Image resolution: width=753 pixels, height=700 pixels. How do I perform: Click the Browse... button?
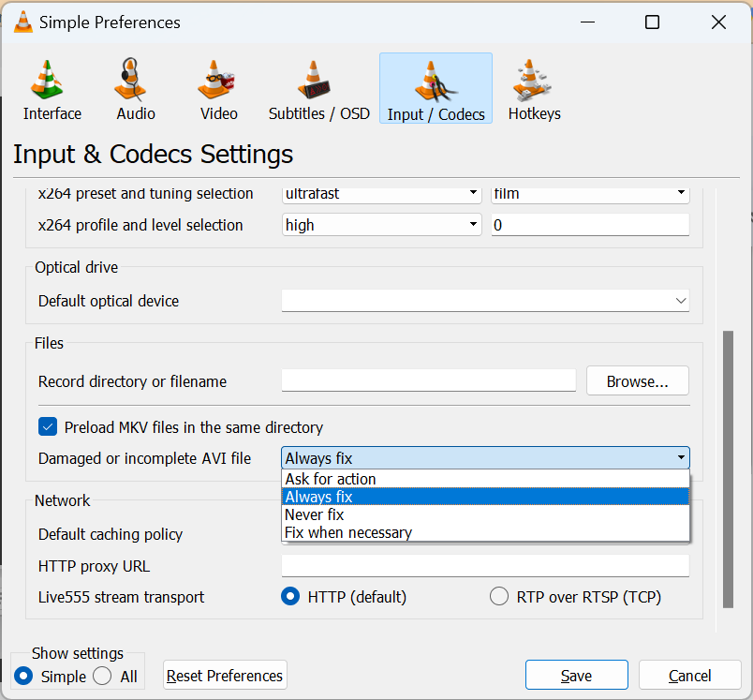637,381
